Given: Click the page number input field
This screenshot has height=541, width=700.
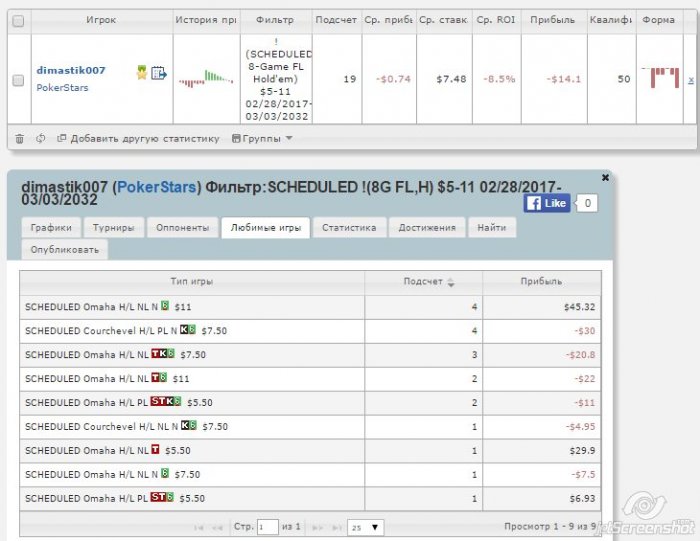Looking at the screenshot, I should pyautogui.click(x=268, y=527).
